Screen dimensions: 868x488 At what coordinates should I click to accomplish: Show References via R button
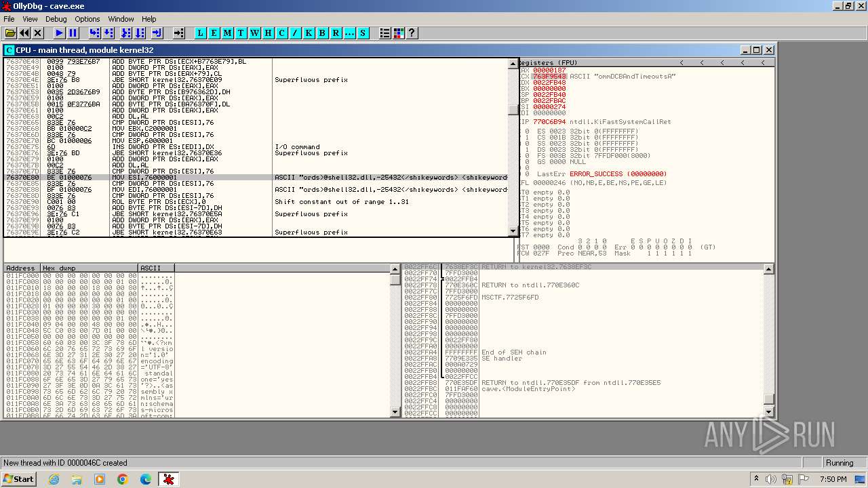coord(336,33)
